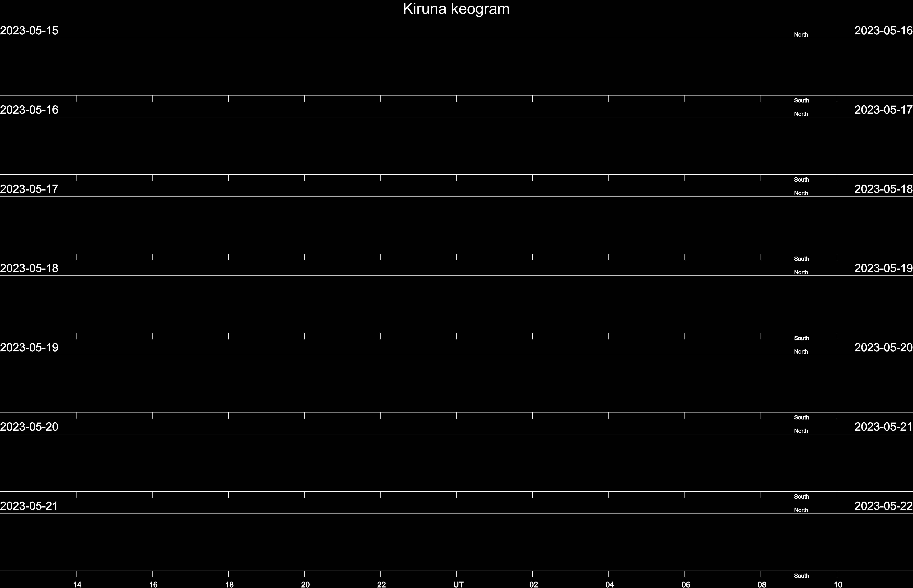
Task: Click 'North' label of row starting 2023-05-16
Action: tap(801, 114)
